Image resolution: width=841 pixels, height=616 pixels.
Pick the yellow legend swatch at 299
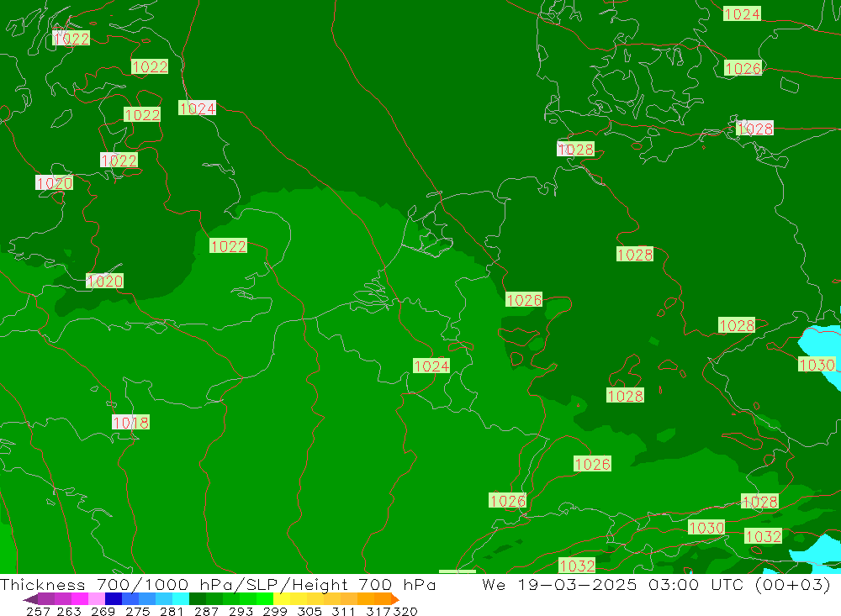[282, 599]
